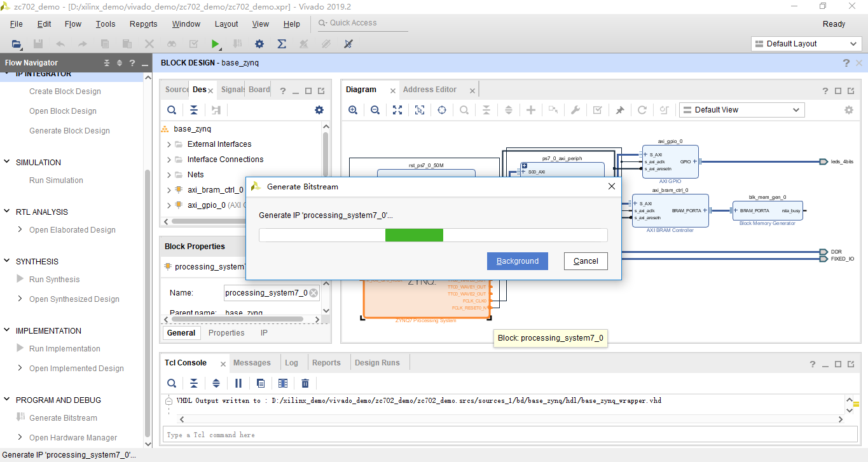Screen dimensions: 868x462
Task: Click the Add IP plus icon
Action: pyautogui.click(x=531, y=110)
